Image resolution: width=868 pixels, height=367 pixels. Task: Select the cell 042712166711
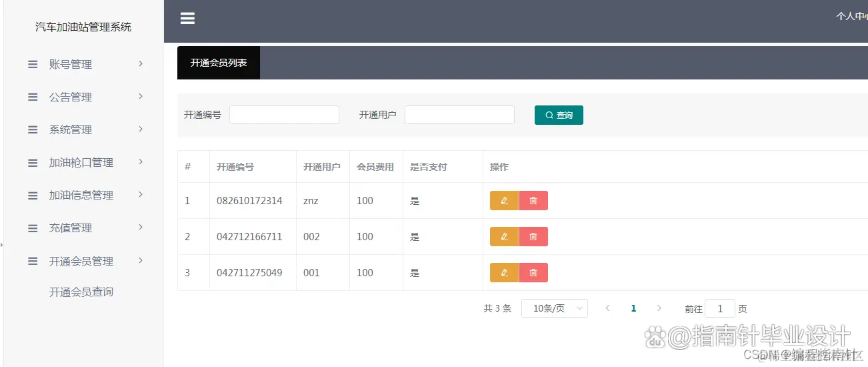pyautogui.click(x=249, y=236)
